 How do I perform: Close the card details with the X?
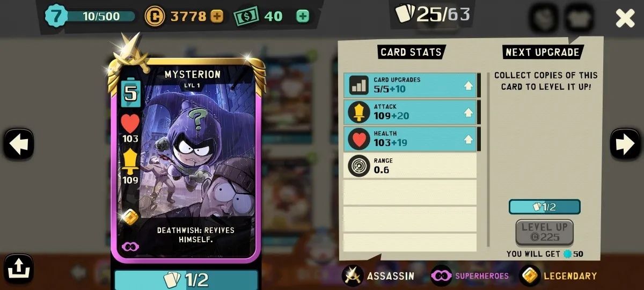coord(625,18)
